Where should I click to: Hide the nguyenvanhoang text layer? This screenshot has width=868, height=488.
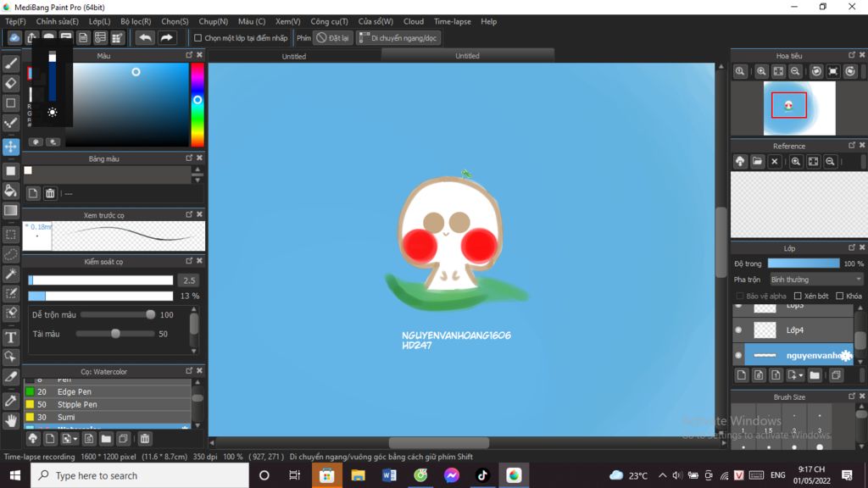tap(738, 355)
